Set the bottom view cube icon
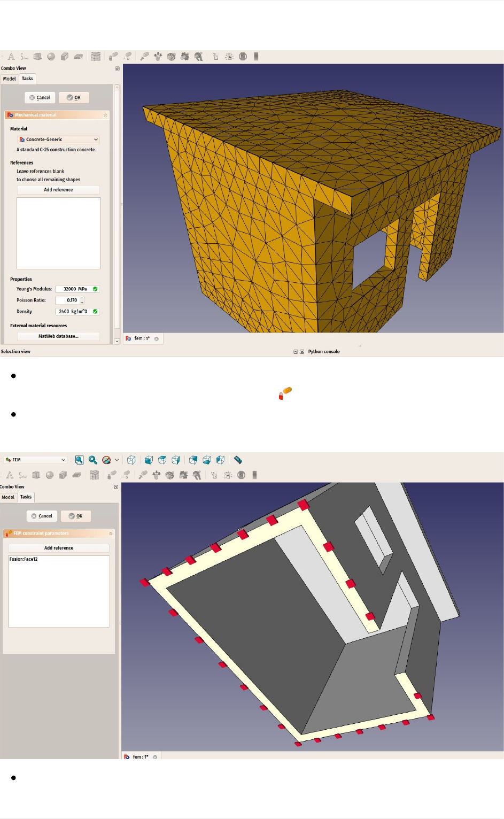Image resolution: width=504 pixels, height=819 pixels. coord(207,460)
